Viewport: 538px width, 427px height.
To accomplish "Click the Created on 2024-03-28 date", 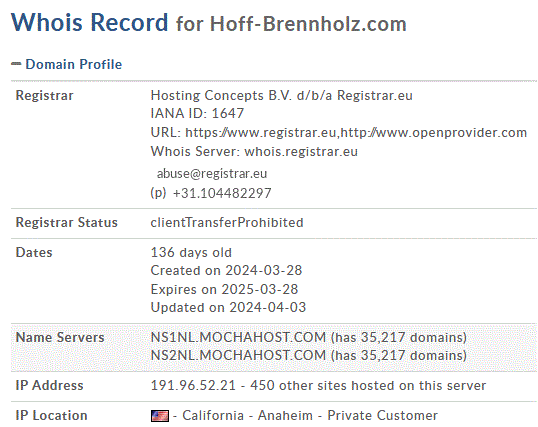I will point(226,270).
